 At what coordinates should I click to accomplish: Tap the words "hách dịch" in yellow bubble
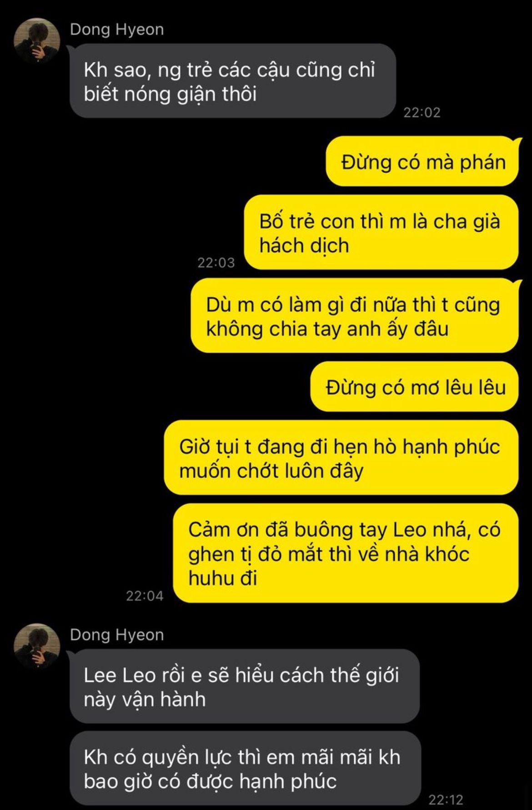pyautogui.click(x=304, y=245)
